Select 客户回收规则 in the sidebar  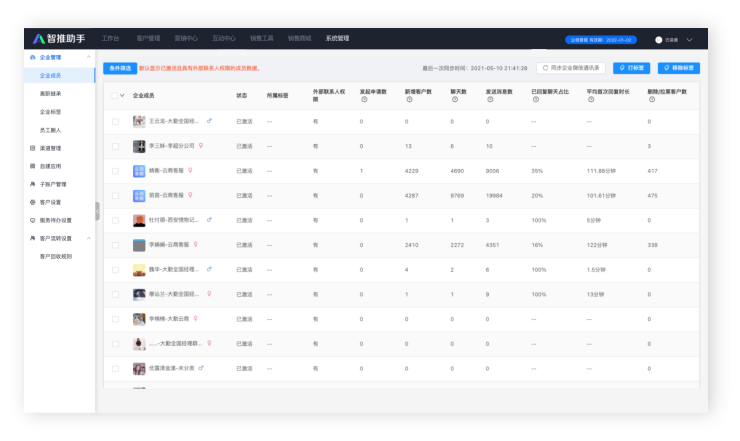click(x=56, y=256)
